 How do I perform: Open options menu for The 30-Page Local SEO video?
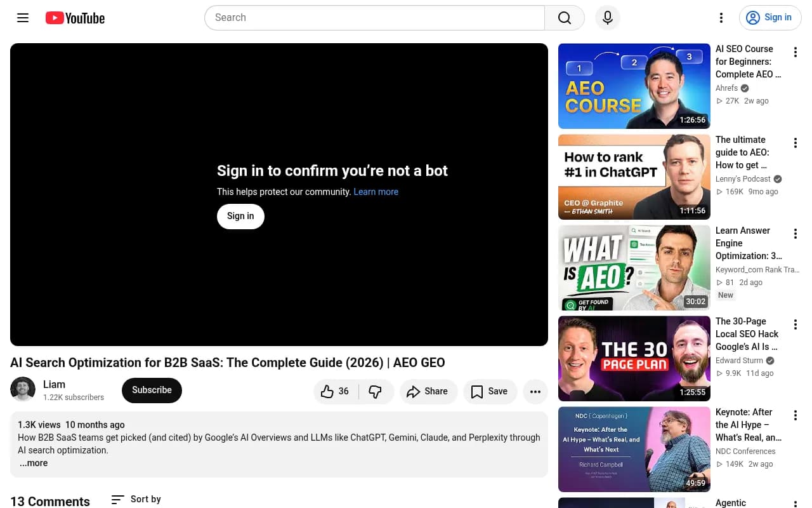(795, 325)
